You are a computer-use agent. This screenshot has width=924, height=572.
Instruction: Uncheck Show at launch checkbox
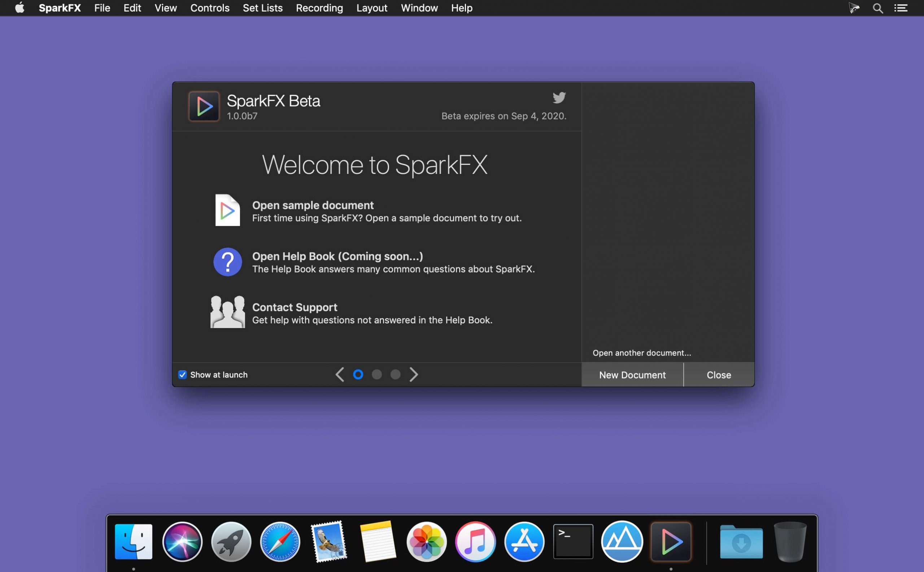tap(182, 375)
